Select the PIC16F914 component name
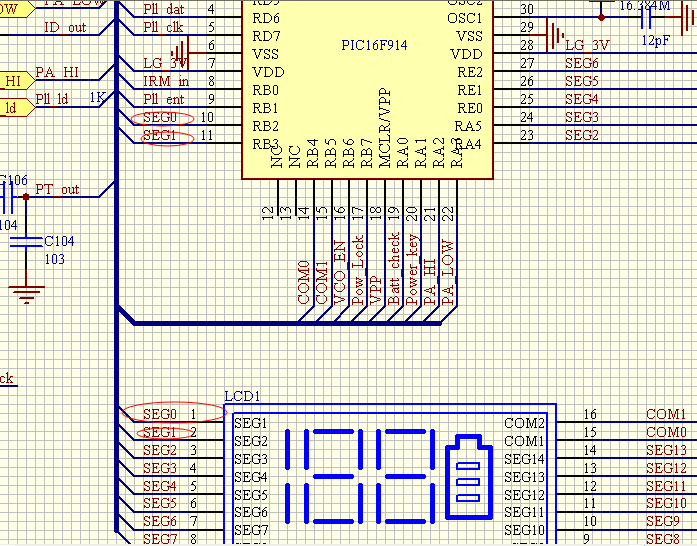Viewport: 697px width, 546px height. click(x=374, y=45)
